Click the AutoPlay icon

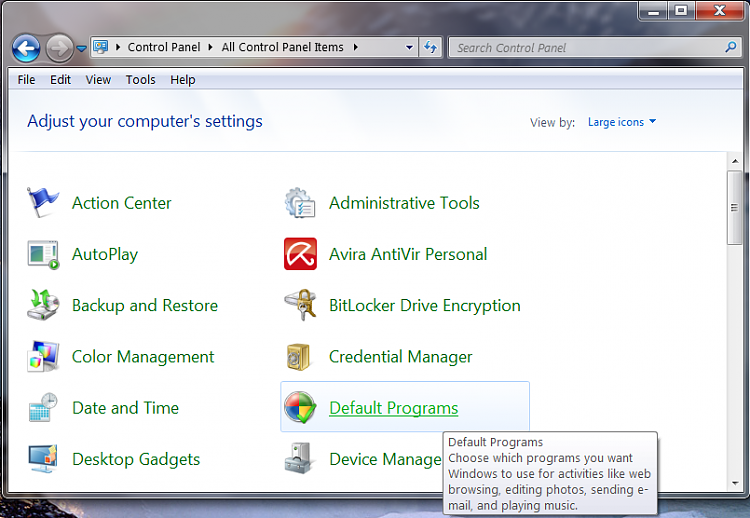click(43, 254)
